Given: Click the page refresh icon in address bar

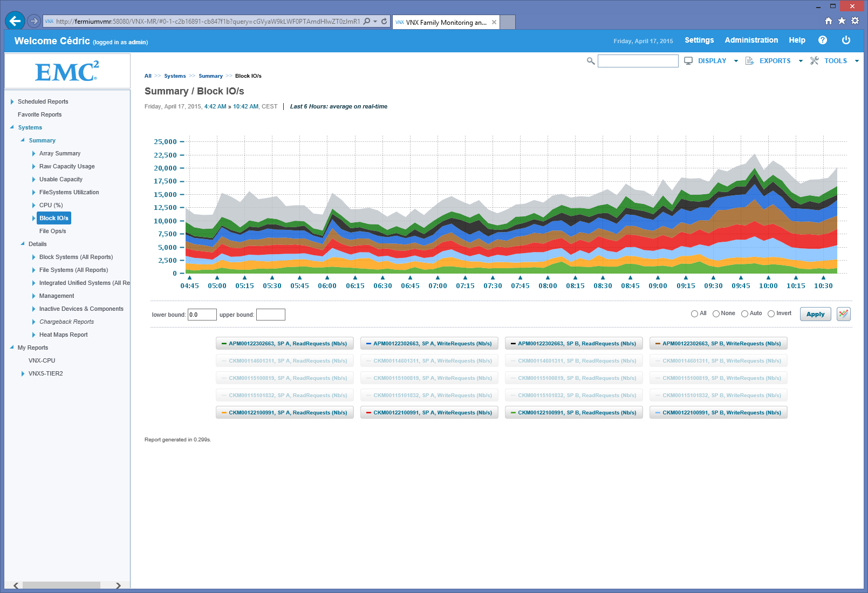Looking at the screenshot, I should click(384, 22).
